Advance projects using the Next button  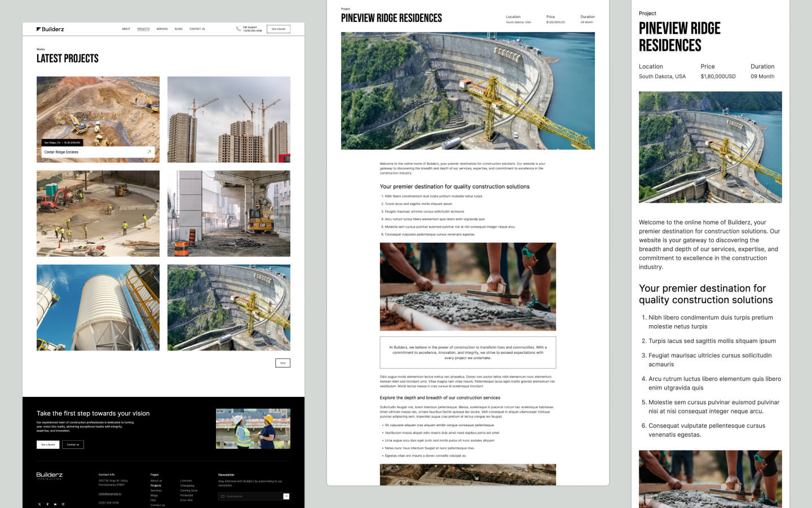[283, 362]
